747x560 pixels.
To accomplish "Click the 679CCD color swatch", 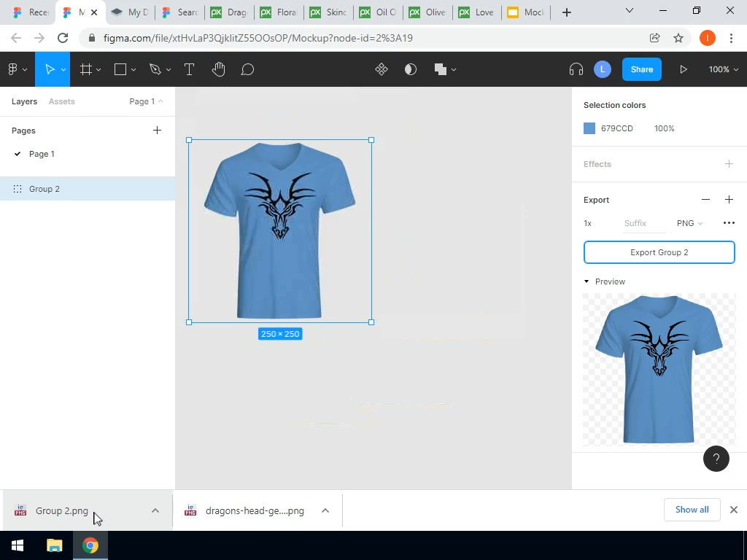I will [589, 128].
